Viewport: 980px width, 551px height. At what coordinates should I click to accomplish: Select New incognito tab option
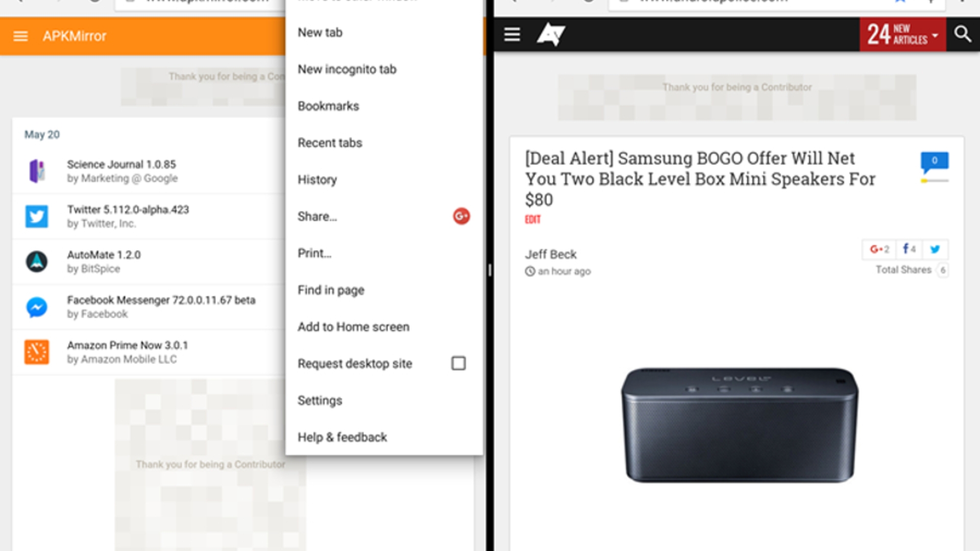click(347, 69)
